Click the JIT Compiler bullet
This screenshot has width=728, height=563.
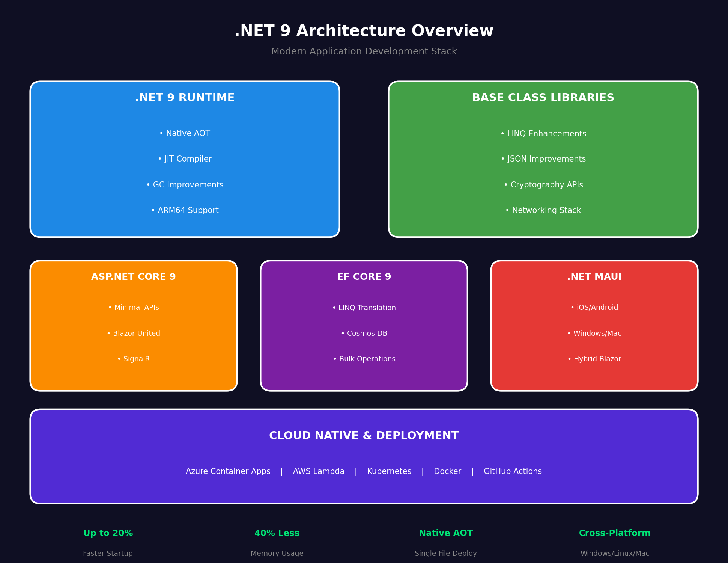185,159
